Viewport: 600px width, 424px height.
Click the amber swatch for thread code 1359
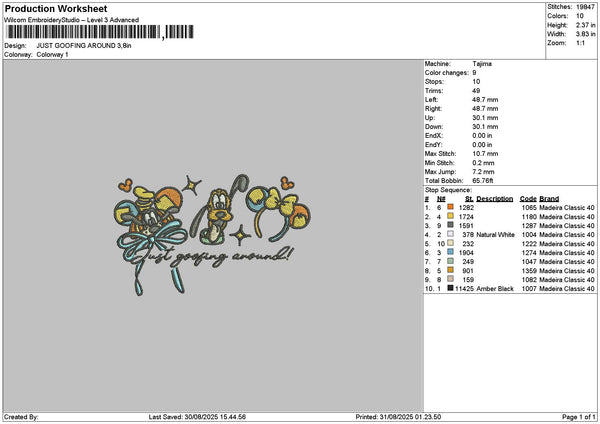pyautogui.click(x=450, y=270)
